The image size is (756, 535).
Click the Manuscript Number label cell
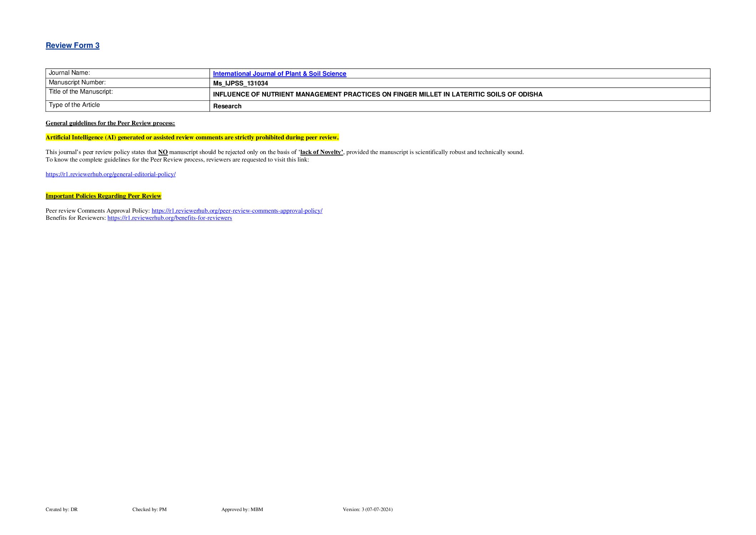tap(77, 83)
